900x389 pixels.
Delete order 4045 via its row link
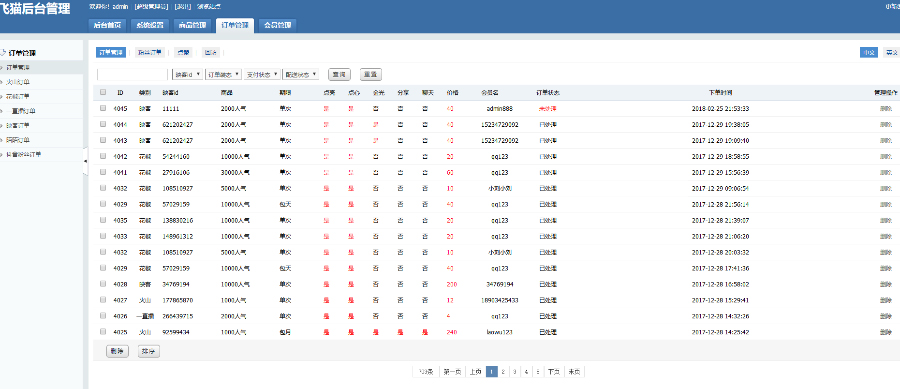[x=886, y=108]
